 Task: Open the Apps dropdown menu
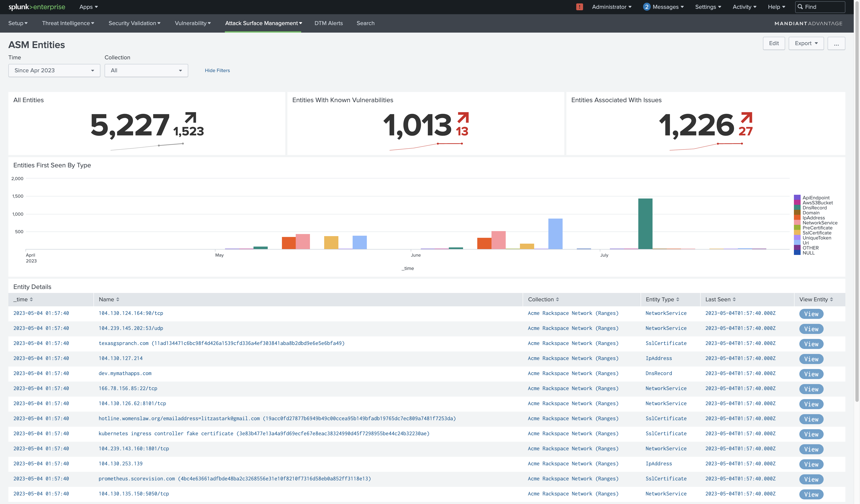click(88, 7)
